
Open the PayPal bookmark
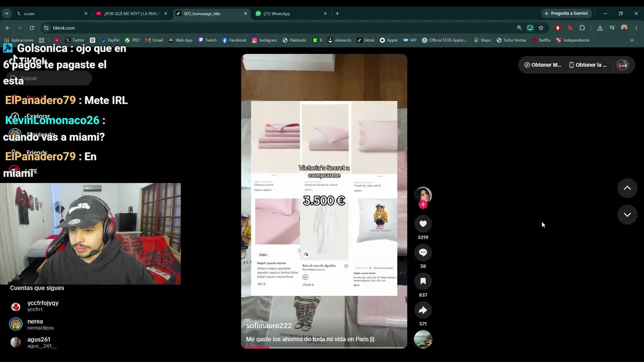110,40
